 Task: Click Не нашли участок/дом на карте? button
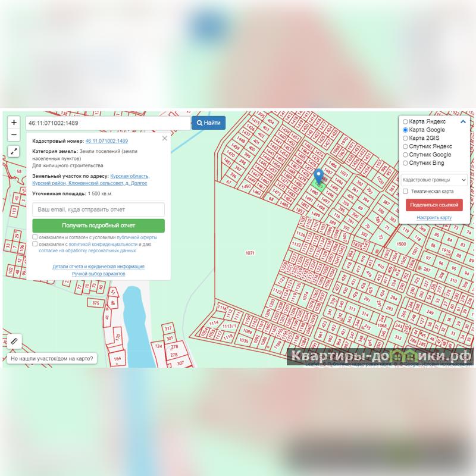(52, 359)
